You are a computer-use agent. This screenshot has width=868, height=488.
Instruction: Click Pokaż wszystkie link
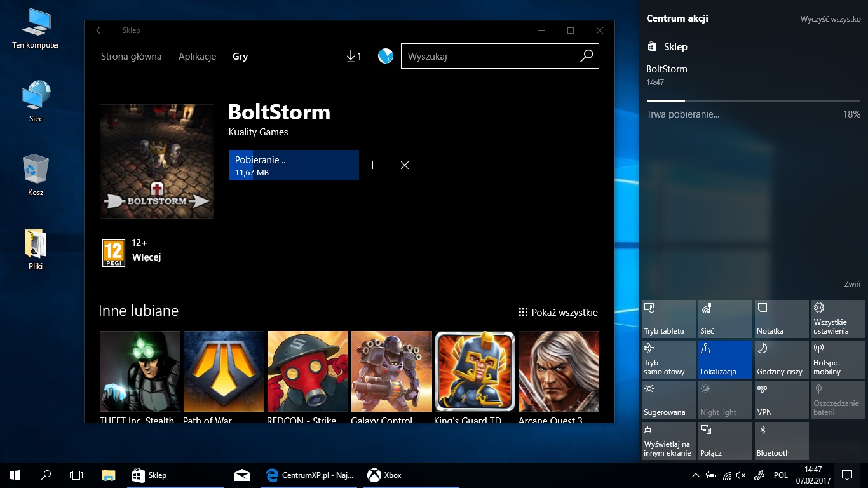click(x=559, y=313)
